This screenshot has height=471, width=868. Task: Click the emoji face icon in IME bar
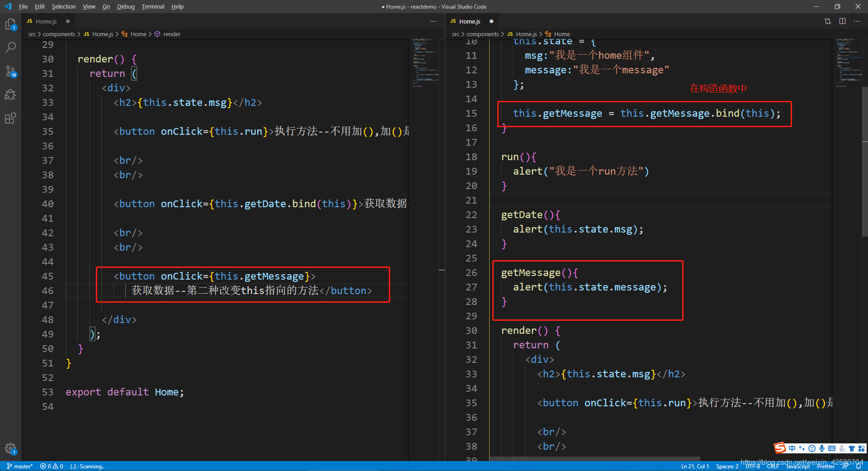[x=812, y=448]
